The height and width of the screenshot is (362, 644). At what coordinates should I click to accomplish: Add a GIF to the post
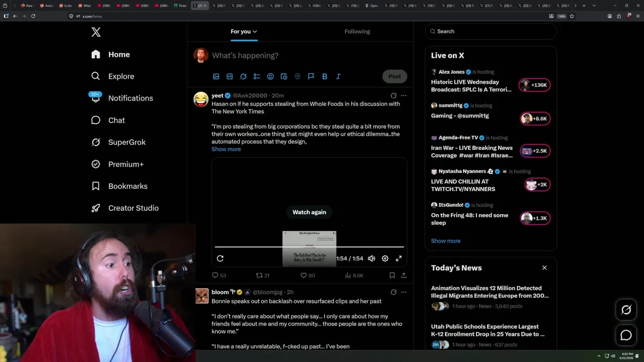[x=229, y=76]
